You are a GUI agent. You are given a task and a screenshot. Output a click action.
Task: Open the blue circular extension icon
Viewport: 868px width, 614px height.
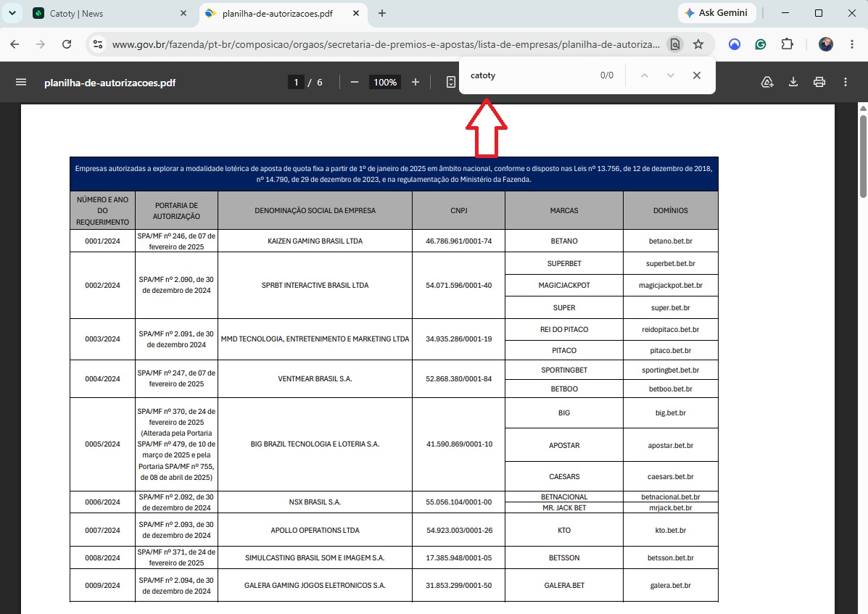[x=735, y=44]
